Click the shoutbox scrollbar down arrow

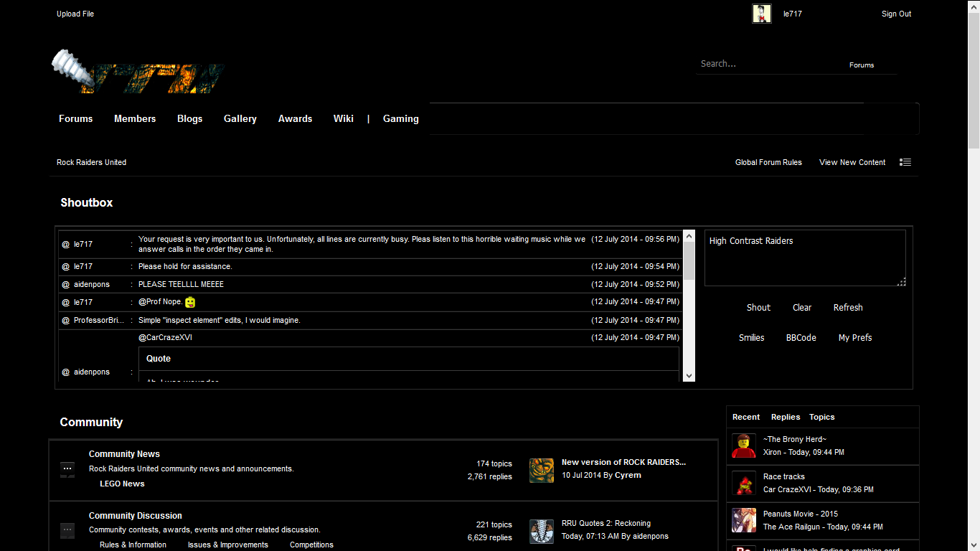689,375
